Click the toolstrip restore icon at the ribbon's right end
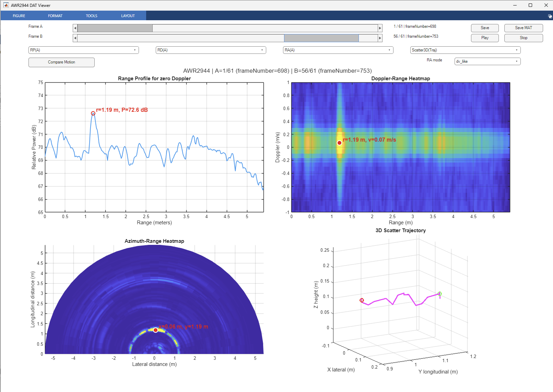 click(x=550, y=16)
